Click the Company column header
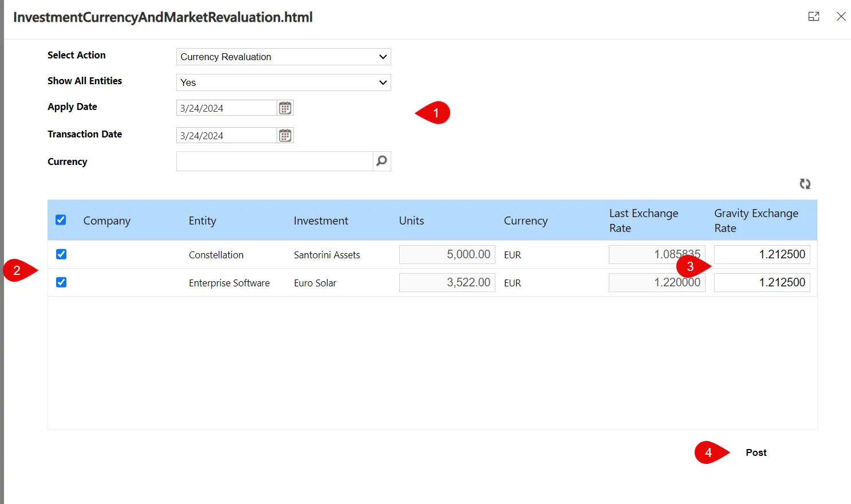 coord(107,220)
